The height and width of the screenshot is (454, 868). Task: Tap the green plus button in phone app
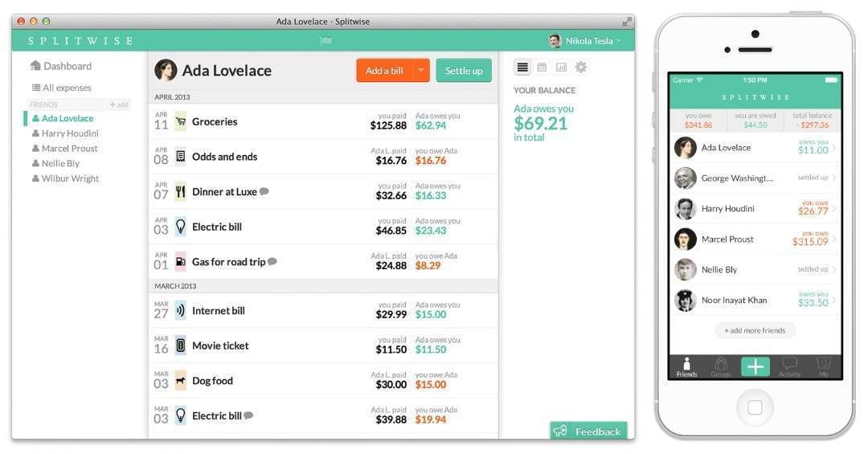[755, 367]
